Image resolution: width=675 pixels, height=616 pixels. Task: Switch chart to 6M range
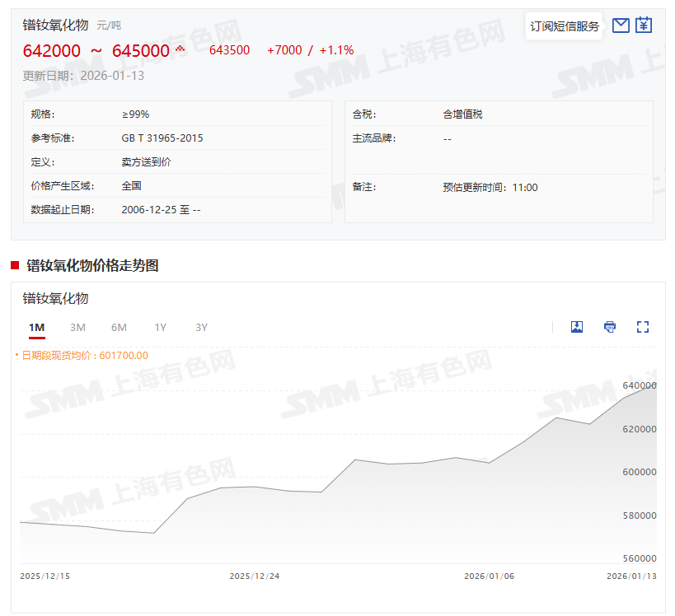coord(119,328)
